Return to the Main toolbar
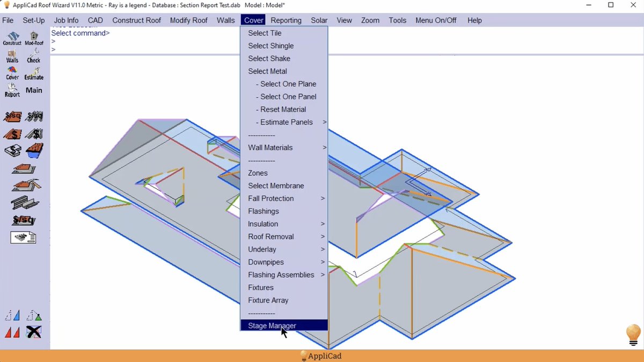 (x=34, y=90)
